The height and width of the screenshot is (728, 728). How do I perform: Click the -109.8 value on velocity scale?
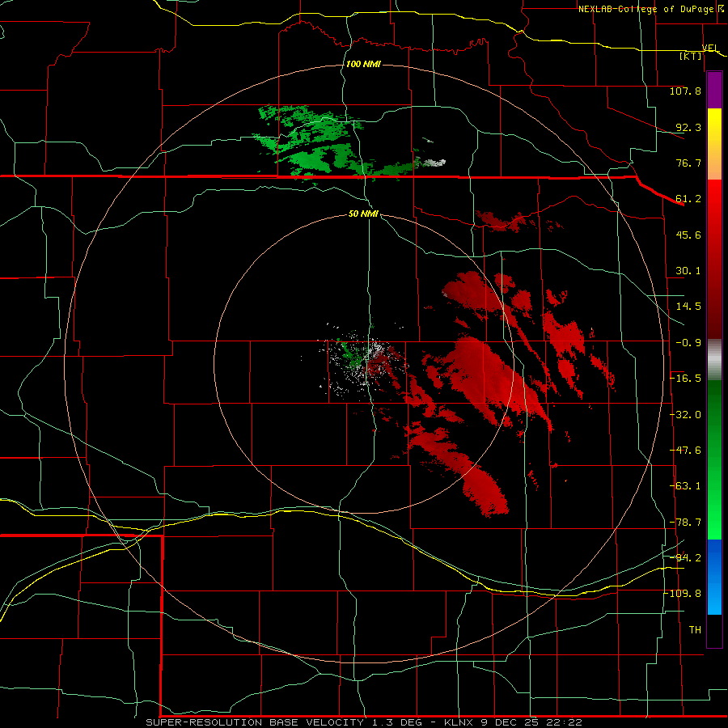point(683,594)
